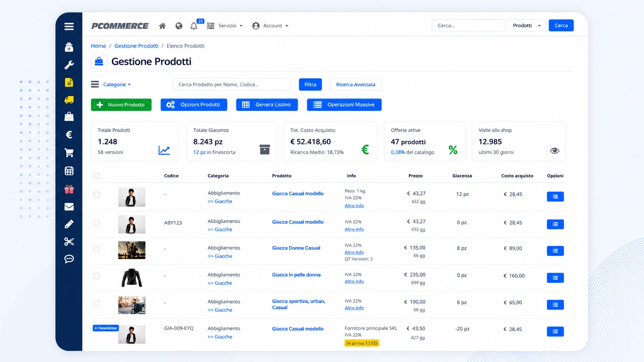The width and height of the screenshot is (644, 362).
Task: Check the Giacca sportiva, urban row checkbox
Action: [x=97, y=303]
